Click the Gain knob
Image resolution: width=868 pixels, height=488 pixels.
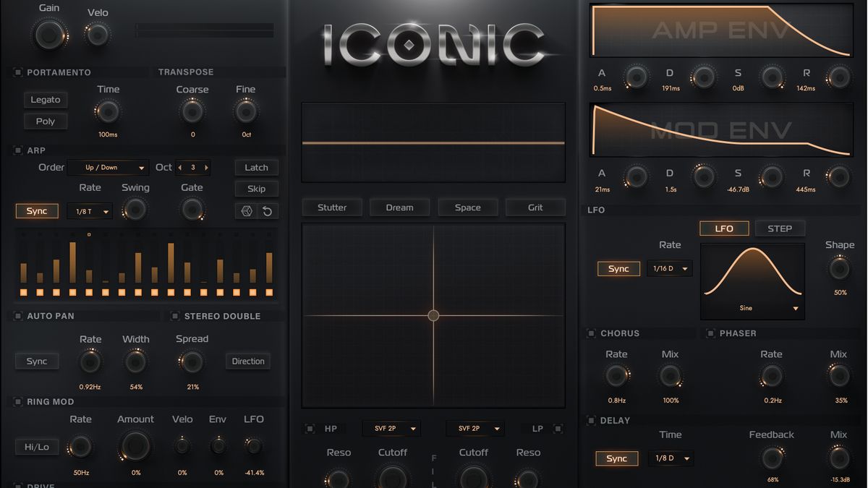click(x=49, y=34)
